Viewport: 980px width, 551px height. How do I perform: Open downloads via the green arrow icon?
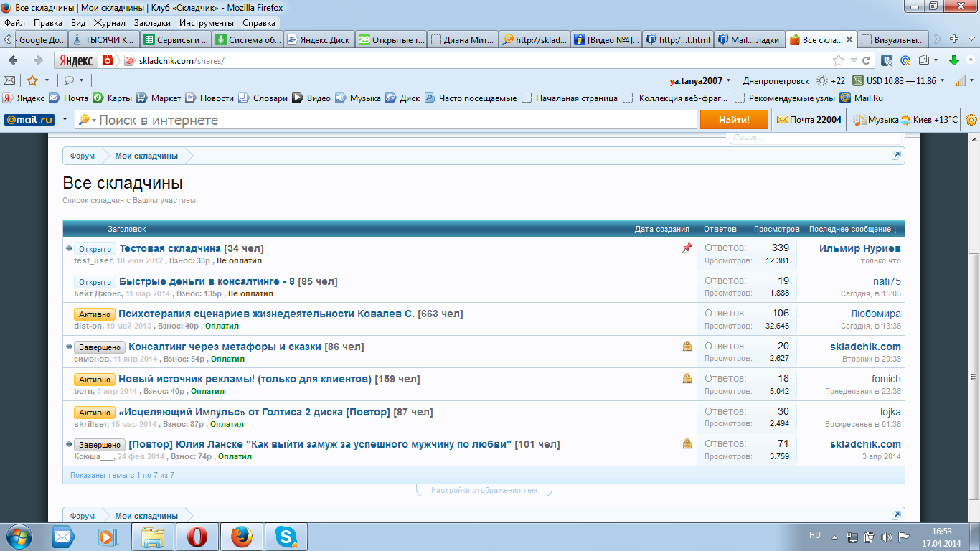pos(954,61)
